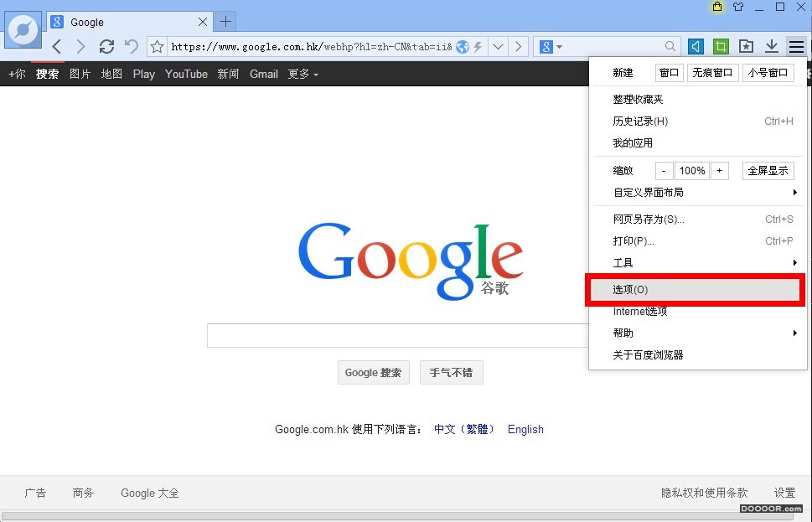Open 地图 in Google navigation bar
812x522 pixels.
[111, 74]
